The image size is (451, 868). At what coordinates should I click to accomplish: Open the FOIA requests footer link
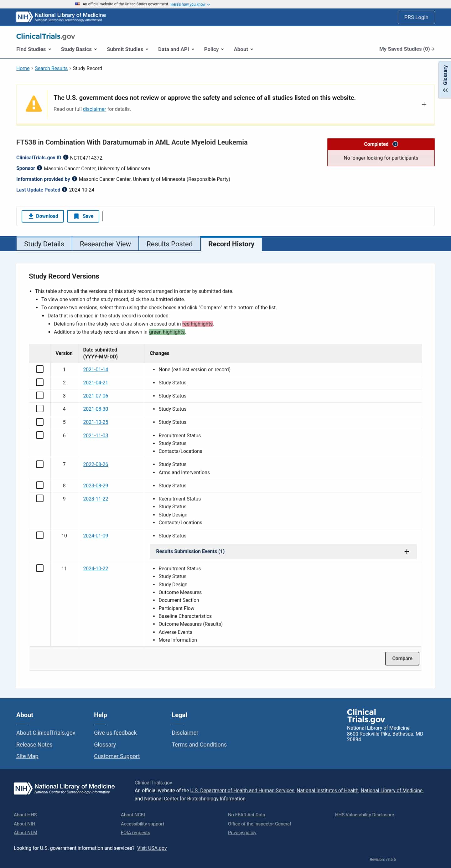(x=136, y=833)
